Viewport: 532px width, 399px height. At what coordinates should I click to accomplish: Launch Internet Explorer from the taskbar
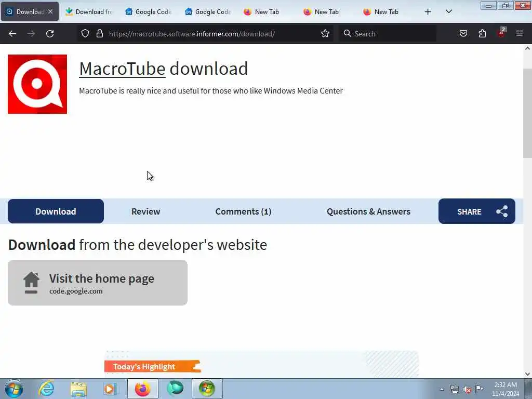coord(46,389)
